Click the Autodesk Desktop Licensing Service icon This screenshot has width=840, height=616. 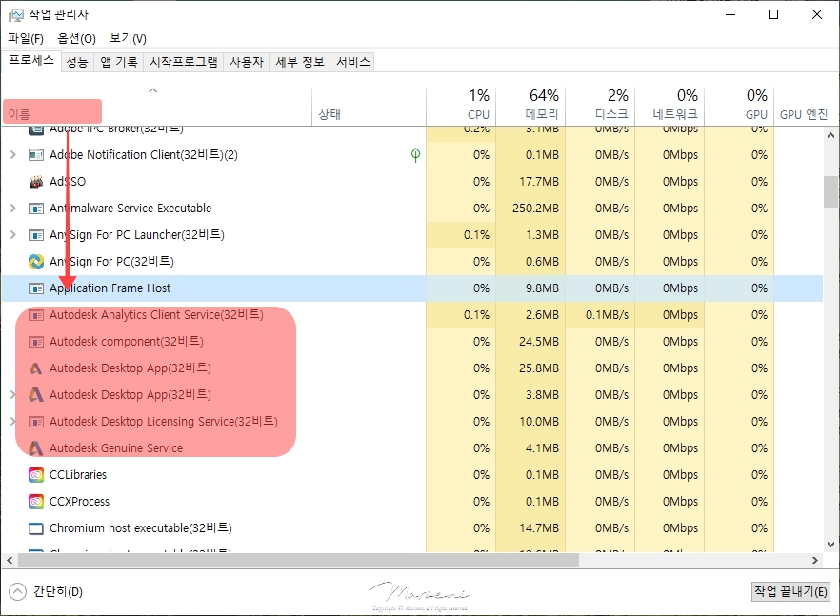(36, 422)
